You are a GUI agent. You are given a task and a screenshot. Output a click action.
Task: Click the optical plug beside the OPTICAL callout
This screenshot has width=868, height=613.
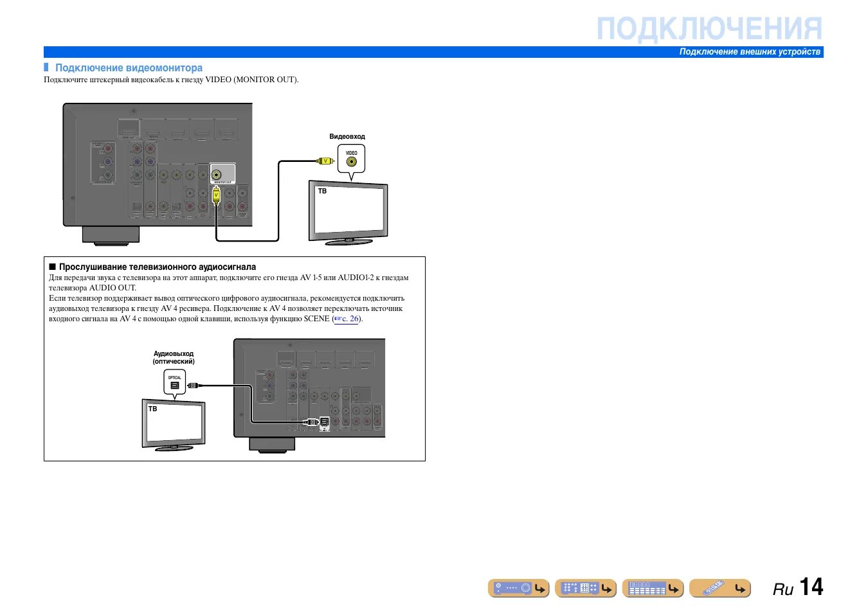(x=194, y=386)
